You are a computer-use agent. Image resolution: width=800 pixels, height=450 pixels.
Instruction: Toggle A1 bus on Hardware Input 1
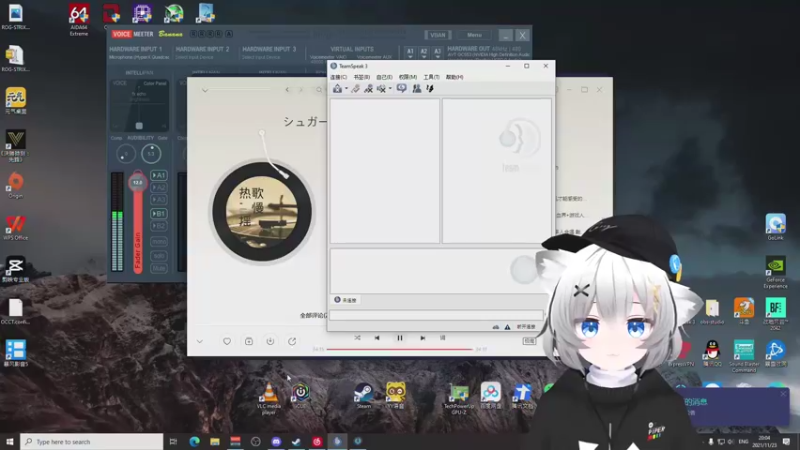159,175
